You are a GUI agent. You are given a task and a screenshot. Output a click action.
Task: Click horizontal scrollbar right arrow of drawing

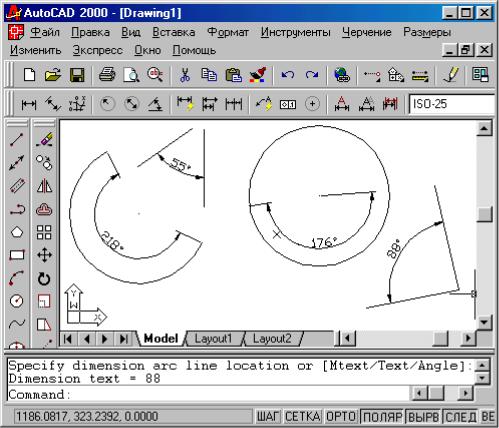[x=468, y=339]
